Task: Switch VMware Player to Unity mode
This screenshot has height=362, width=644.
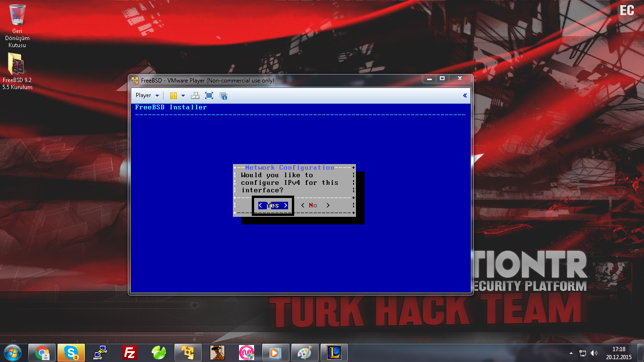Action: pos(223,96)
